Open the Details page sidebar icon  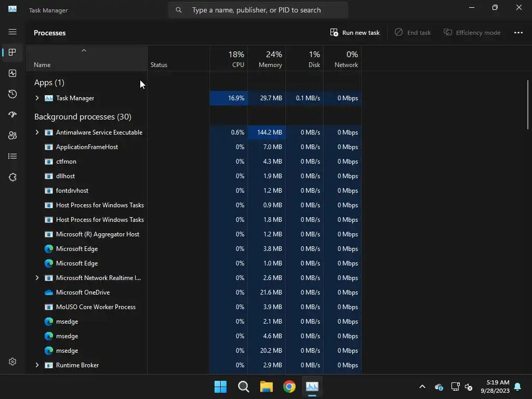12,156
